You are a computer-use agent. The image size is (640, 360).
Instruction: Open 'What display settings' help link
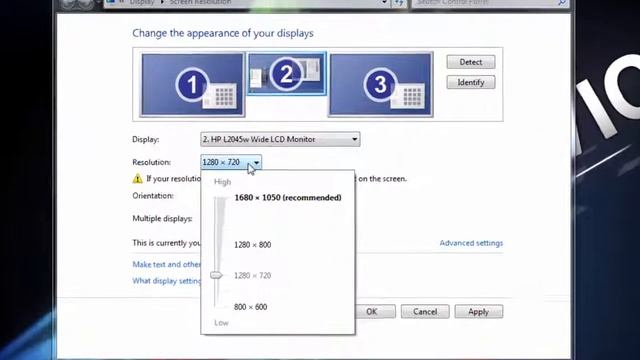click(x=166, y=281)
